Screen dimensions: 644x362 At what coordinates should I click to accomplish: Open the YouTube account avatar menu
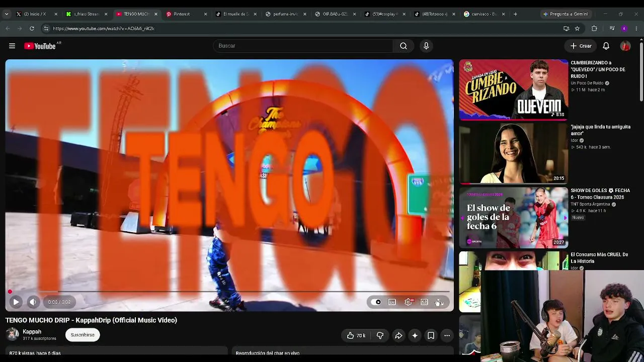(625, 46)
